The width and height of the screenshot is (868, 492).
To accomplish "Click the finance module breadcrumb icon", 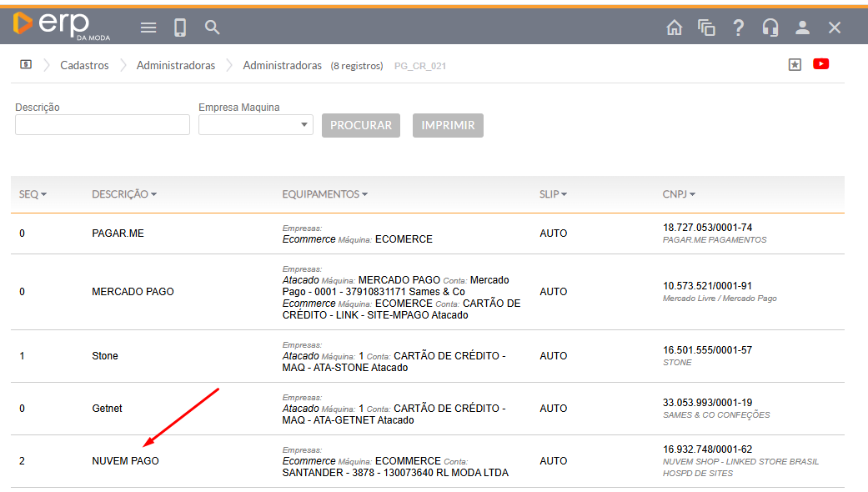I will pos(26,64).
